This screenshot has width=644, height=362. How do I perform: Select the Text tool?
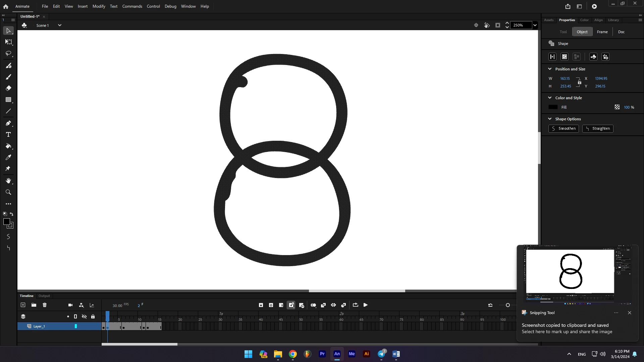point(8,134)
